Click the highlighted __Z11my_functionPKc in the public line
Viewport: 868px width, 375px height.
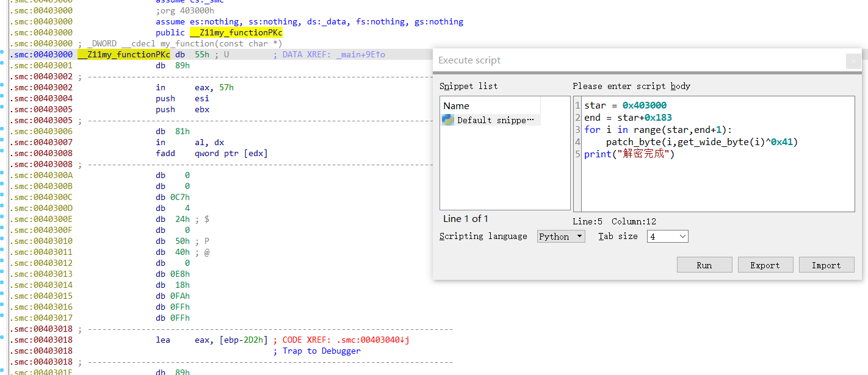pos(236,32)
